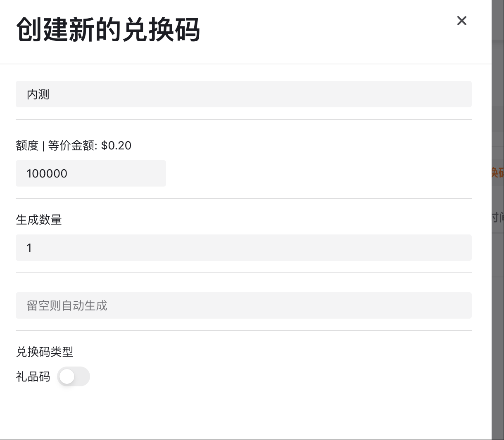Click the 兑换码类型 section heading
This screenshot has width=504, height=440.
(x=45, y=352)
